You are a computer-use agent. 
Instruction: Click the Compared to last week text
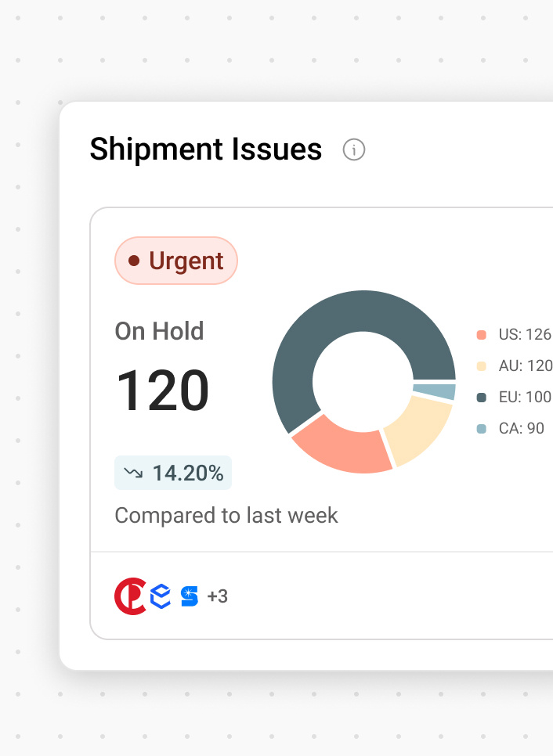(x=226, y=516)
